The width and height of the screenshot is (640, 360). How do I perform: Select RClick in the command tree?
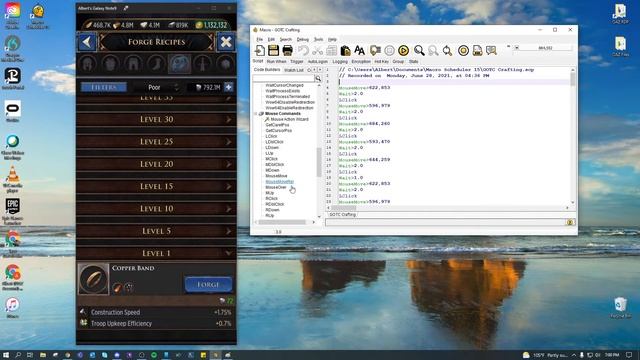coord(271,198)
